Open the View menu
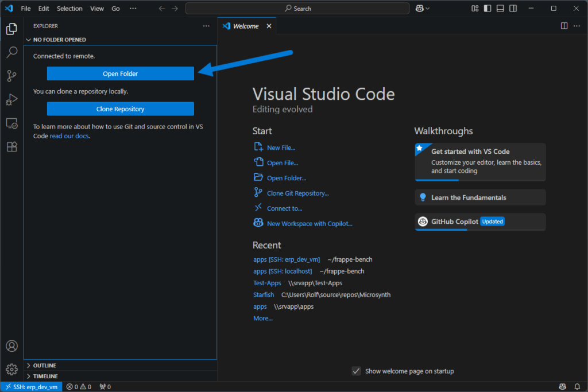Screen dimensions: 588x392 96,8
